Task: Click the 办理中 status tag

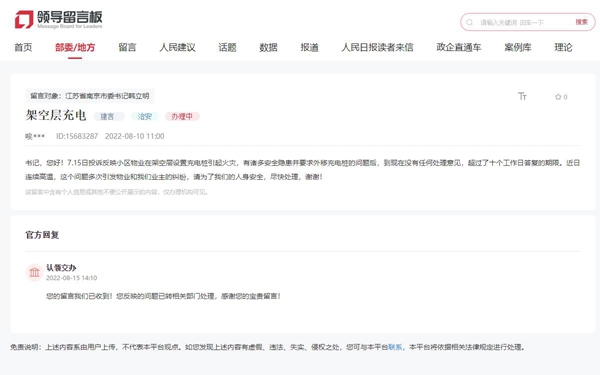Action: [182, 116]
